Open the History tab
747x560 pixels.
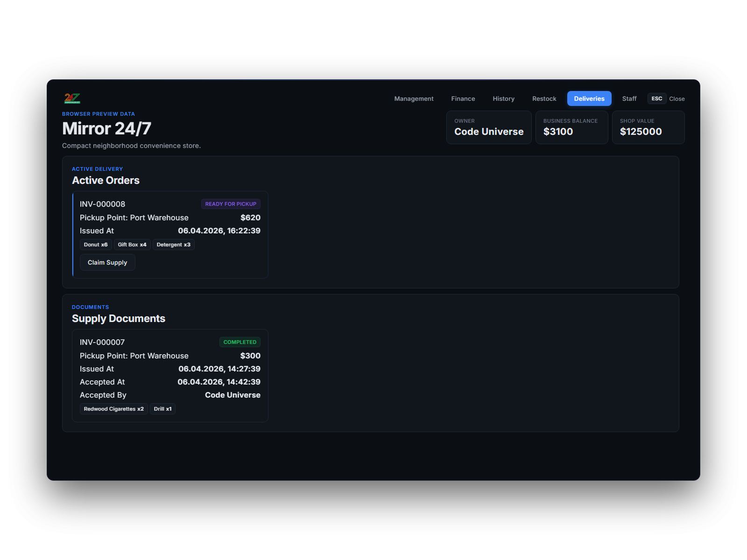(x=503, y=98)
